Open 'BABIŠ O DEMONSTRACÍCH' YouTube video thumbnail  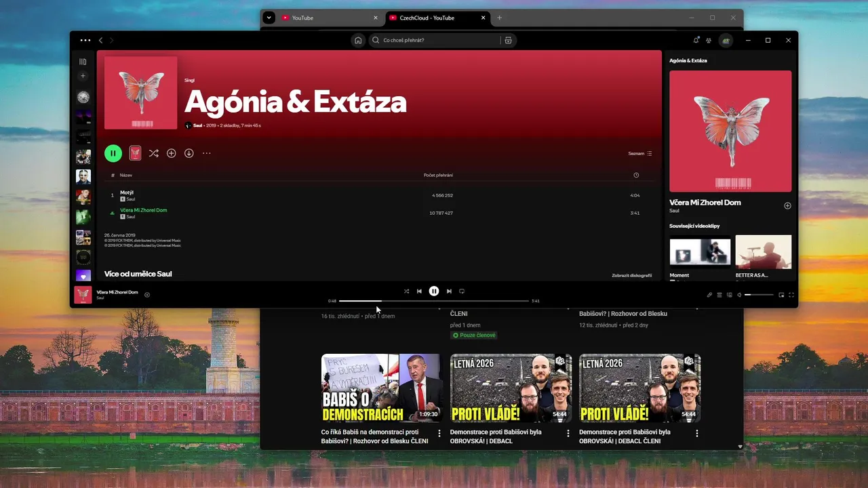(382, 388)
